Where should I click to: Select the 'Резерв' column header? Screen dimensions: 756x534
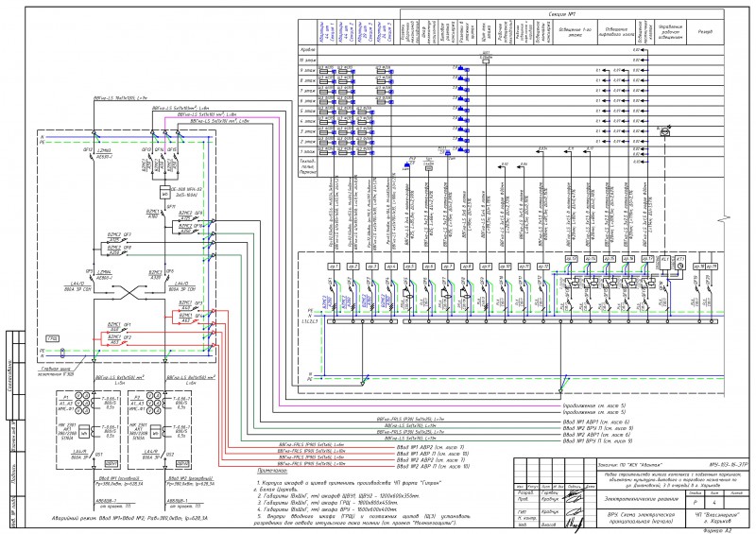705,32
